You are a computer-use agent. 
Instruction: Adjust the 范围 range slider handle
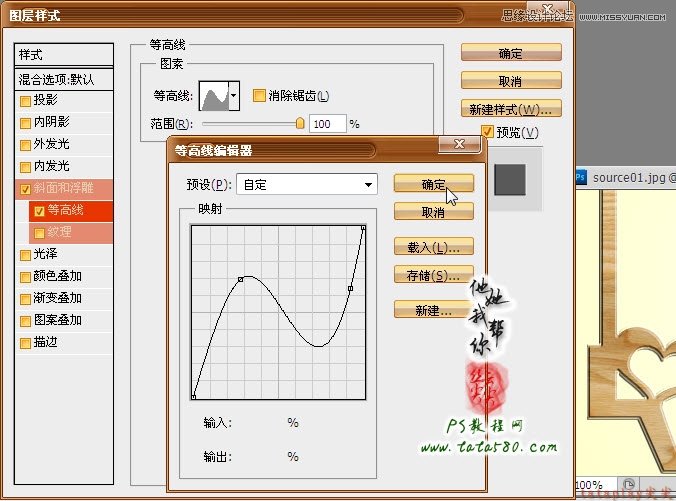(300, 123)
